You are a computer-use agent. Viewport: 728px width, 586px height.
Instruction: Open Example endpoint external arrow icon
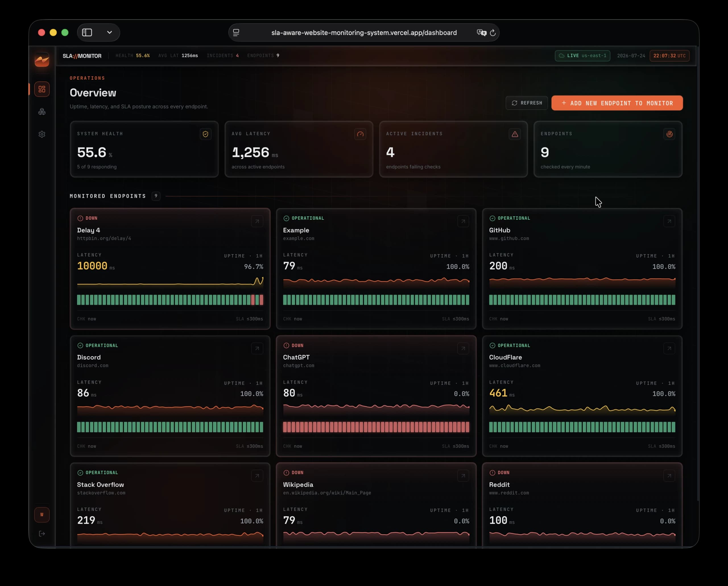(x=463, y=221)
